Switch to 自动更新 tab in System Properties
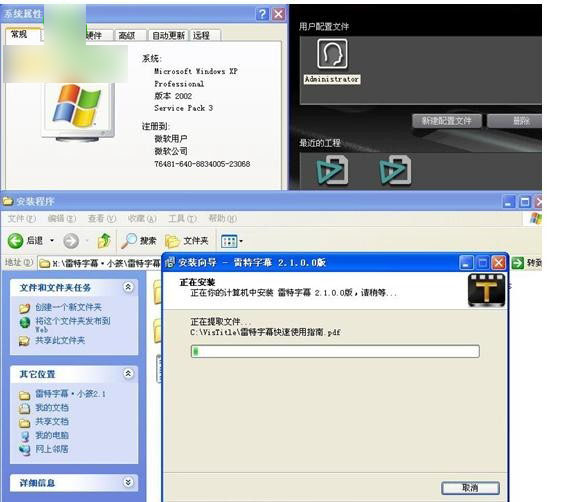Screen dimensions: 575x502 coord(168,36)
